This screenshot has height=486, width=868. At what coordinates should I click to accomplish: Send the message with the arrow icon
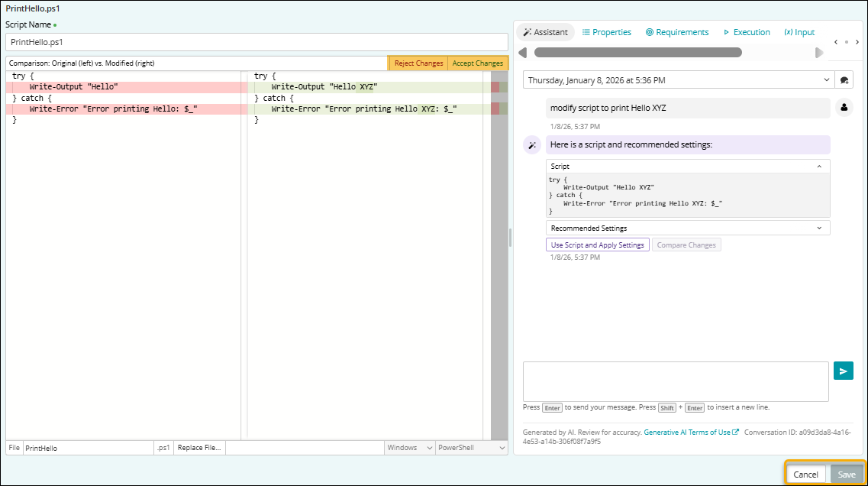tap(843, 371)
